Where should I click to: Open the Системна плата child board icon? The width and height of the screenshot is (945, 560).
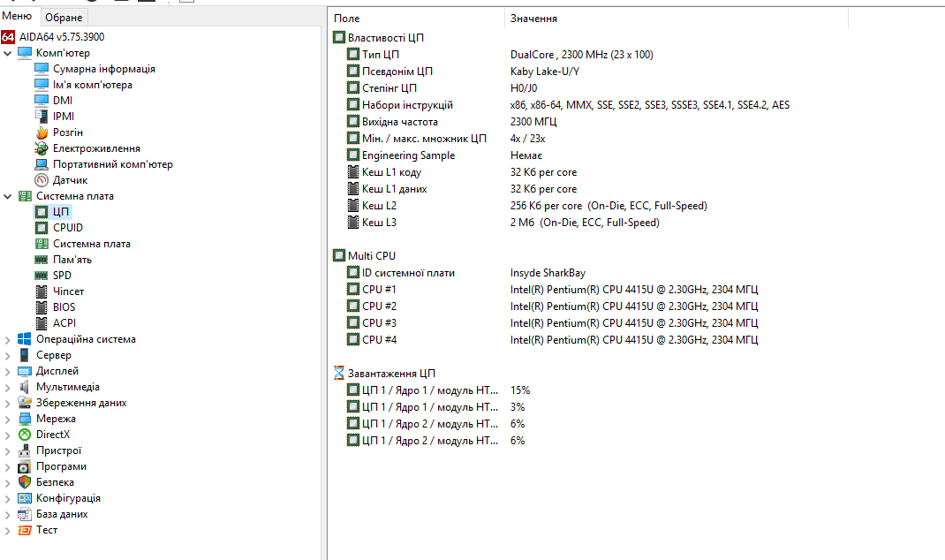42,244
